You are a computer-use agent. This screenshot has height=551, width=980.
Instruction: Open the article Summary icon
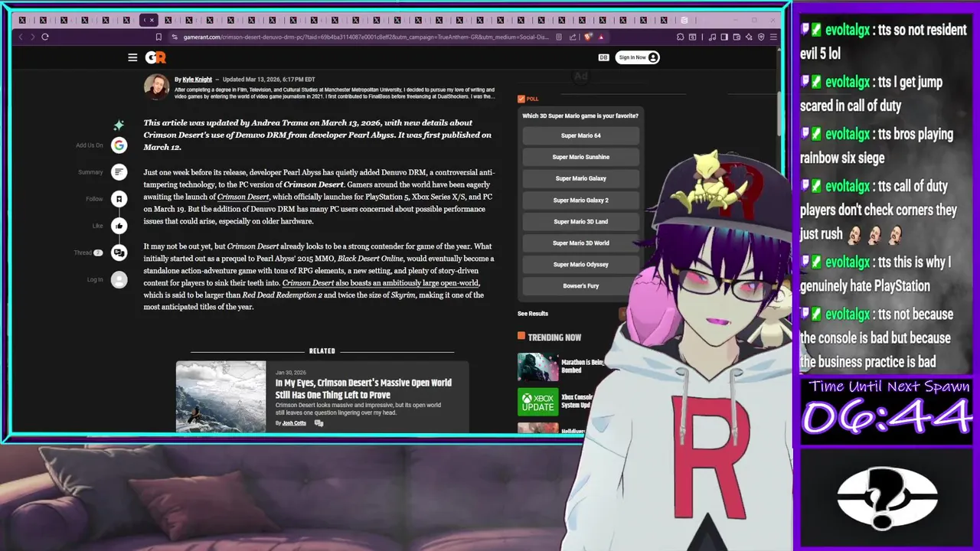pyautogui.click(x=119, y=172)
